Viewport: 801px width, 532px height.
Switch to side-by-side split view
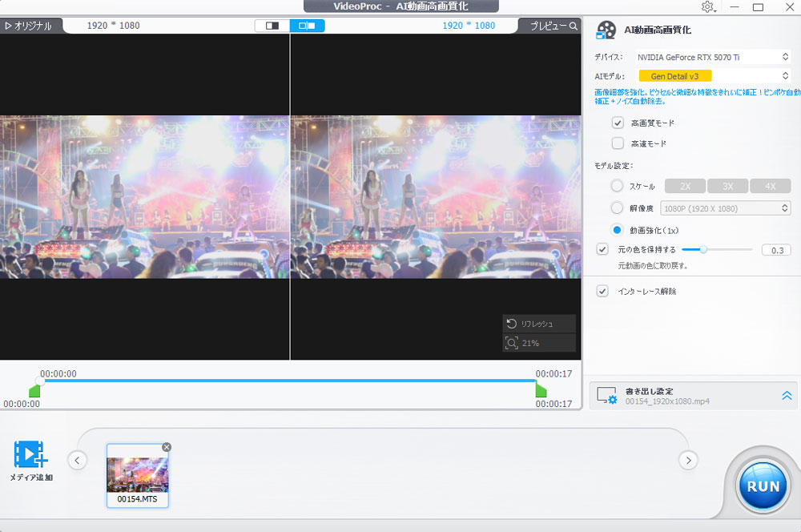point(307,26)
